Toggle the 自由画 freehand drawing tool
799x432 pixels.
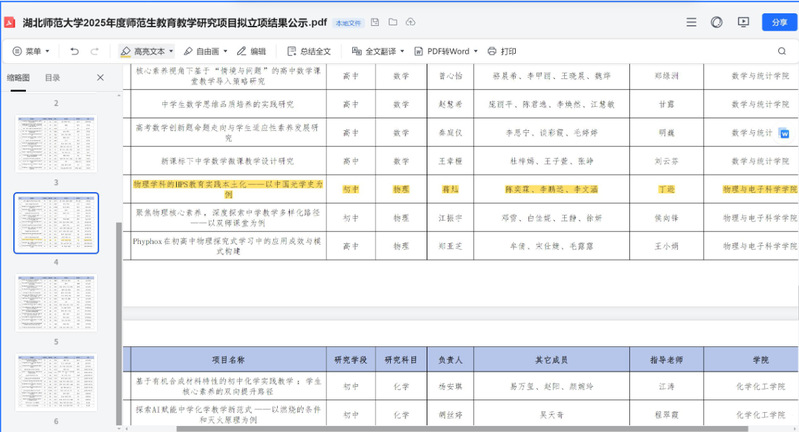(202, 51)
